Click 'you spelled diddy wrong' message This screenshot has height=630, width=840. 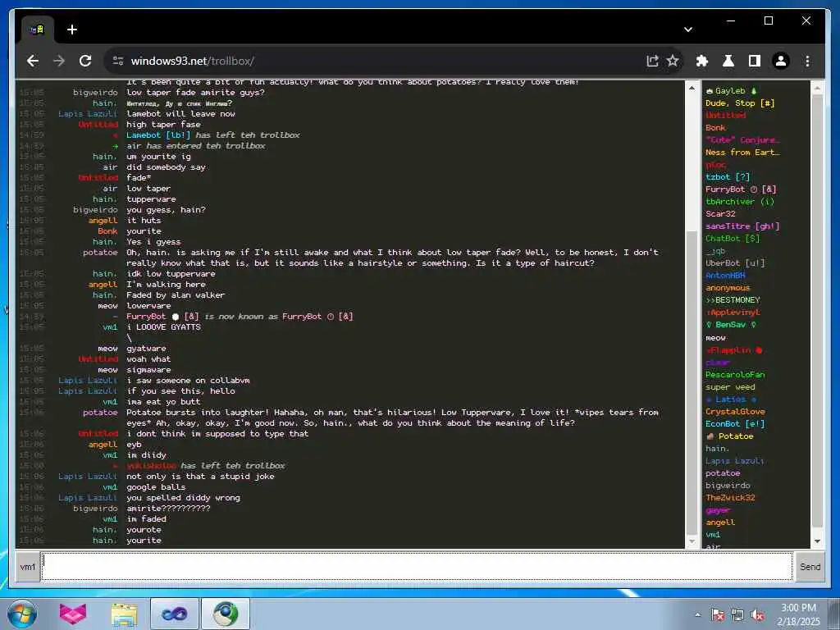click(183, 498)
